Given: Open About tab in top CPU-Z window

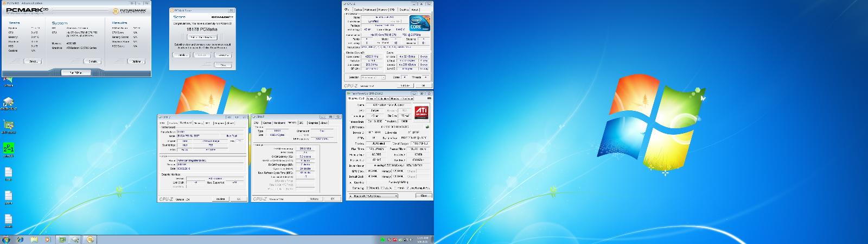Looking at the screenshot, I should [x=414, y=9].
